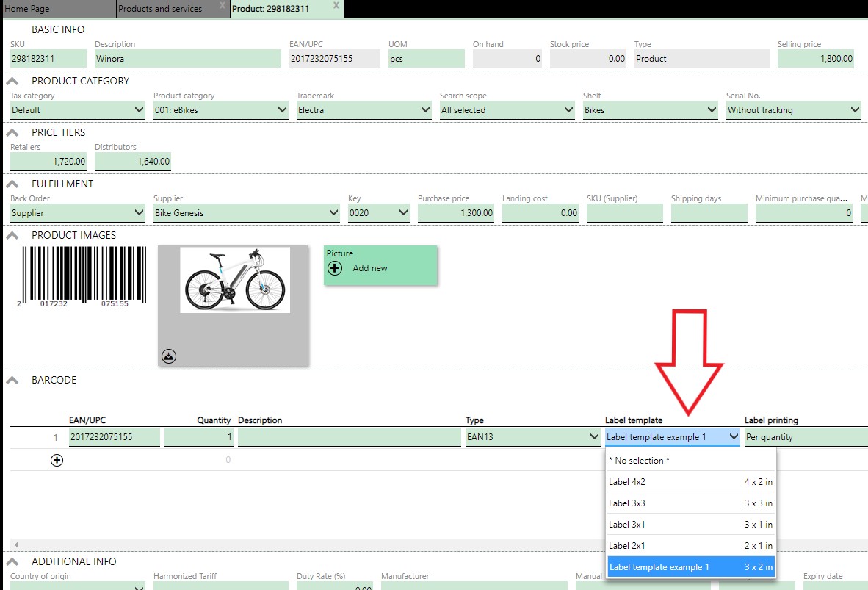868x590 pixels.
Task: Click the bike product image thumbnail
Action: 234,279
